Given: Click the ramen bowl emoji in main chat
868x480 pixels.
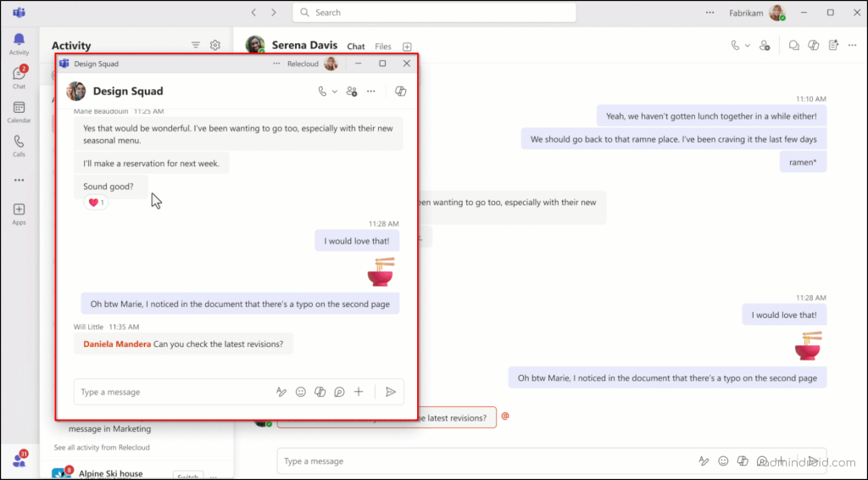Looking at the screenshot, I should 808,345.
